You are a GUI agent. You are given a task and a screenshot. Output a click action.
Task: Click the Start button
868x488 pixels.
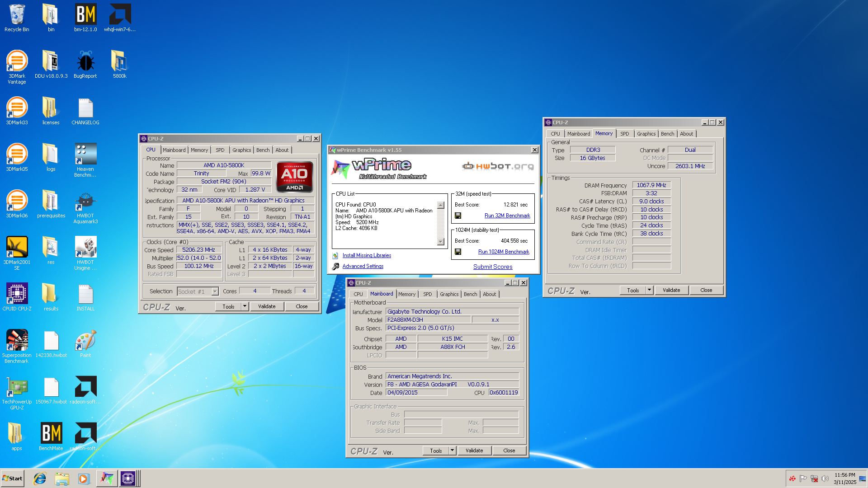12,479
